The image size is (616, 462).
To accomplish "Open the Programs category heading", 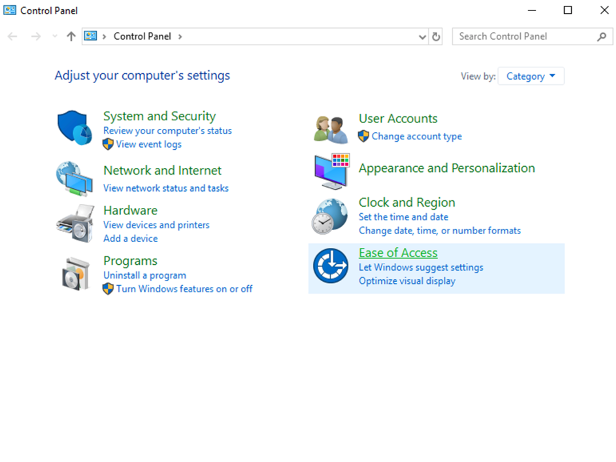I will click(130, 261).
